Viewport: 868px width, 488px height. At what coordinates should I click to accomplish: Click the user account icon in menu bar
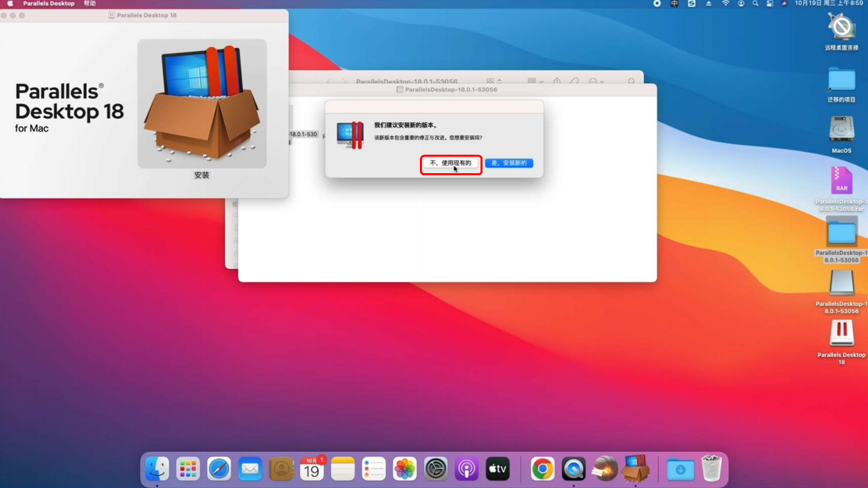741,4
